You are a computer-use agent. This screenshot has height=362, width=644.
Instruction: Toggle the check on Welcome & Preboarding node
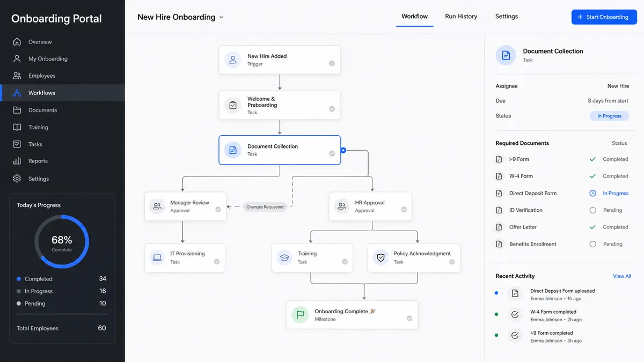click(332, 109)
